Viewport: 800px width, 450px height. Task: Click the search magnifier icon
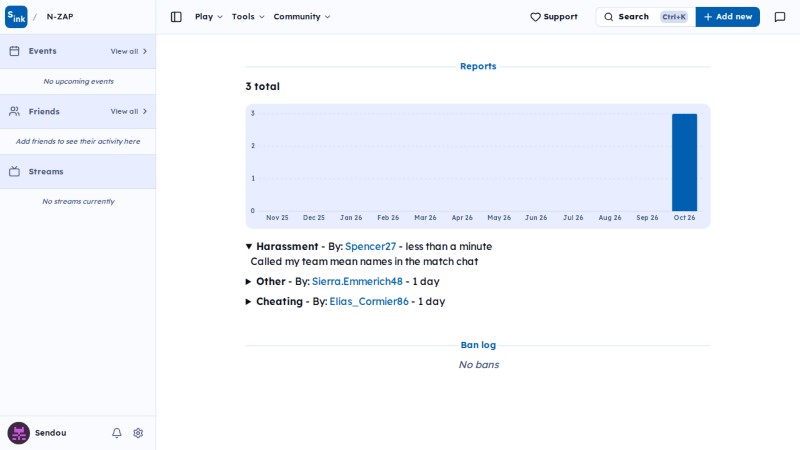click(609, 17)
